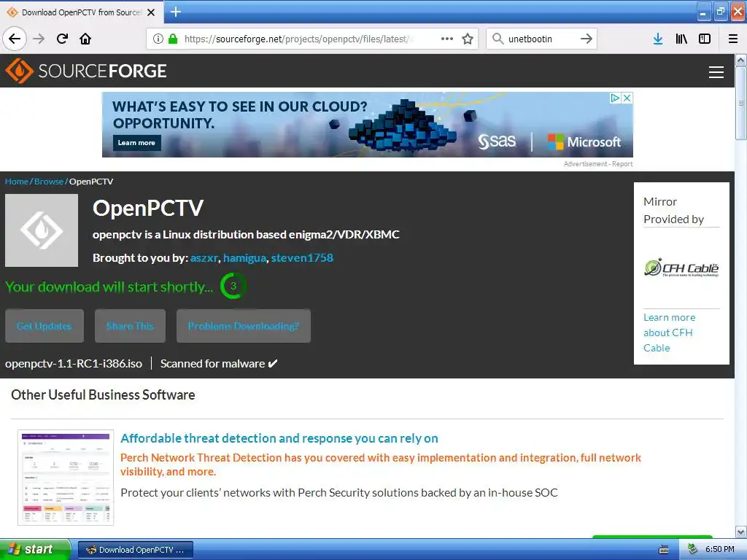Image resolution: width=747 pixels, height=560 pixels.
Task: Click the unetbootin search field
Action: [x=541, y=39]
